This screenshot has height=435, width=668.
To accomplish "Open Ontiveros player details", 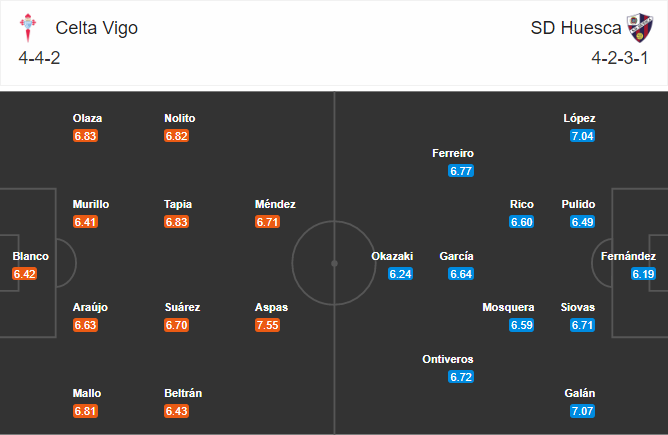I will (x=448, y=359).
